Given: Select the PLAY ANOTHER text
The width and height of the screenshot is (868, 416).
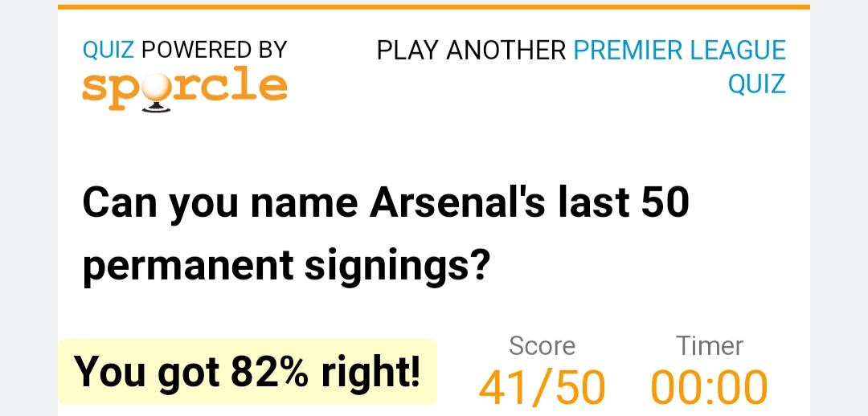Looking at the screenshot, I should pyautogui.click(x=471, y=51).
